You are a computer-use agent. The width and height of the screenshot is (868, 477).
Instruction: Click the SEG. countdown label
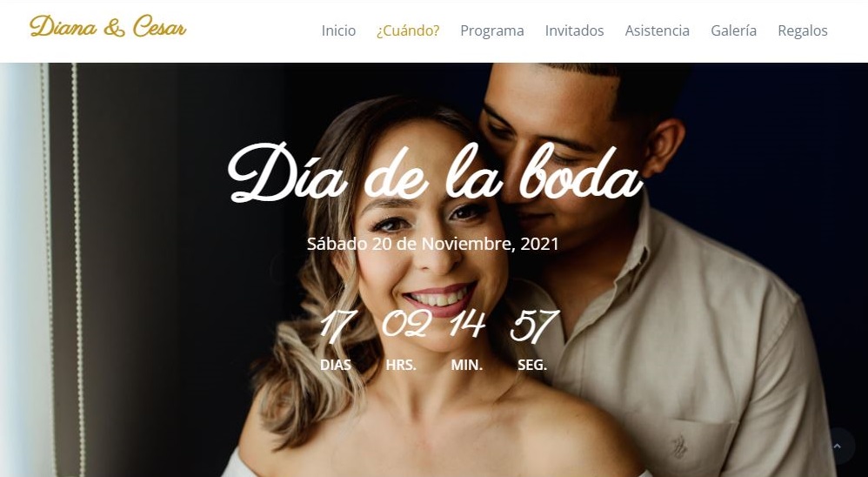(x=532, y=365)
